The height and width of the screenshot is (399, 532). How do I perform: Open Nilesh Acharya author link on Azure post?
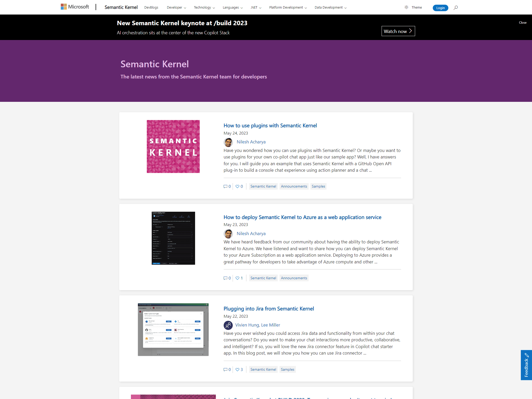(x=251, y=234)
